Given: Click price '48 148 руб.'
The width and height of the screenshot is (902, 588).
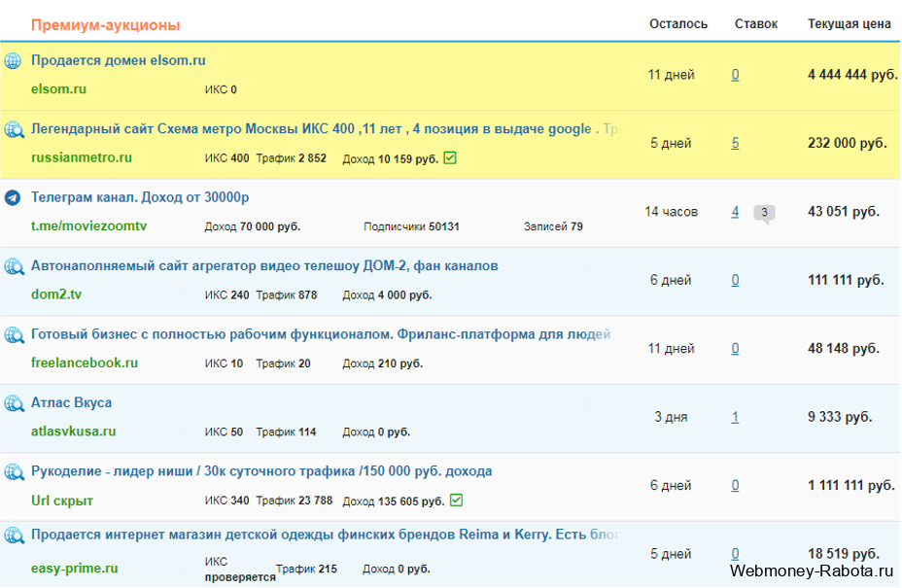Looking at the screenshot, I should coord(844,349).
